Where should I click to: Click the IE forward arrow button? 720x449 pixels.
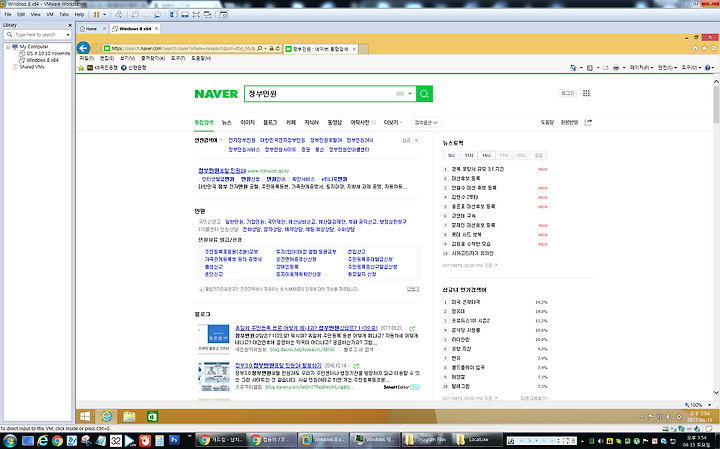pyautogui.click(x=96, y=48)
